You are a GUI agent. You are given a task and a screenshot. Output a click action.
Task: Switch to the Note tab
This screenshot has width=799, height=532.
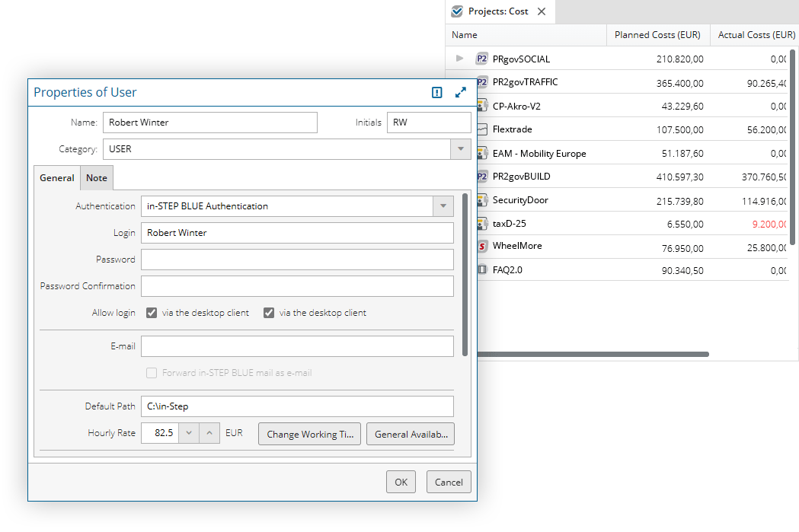pos(97,178)
